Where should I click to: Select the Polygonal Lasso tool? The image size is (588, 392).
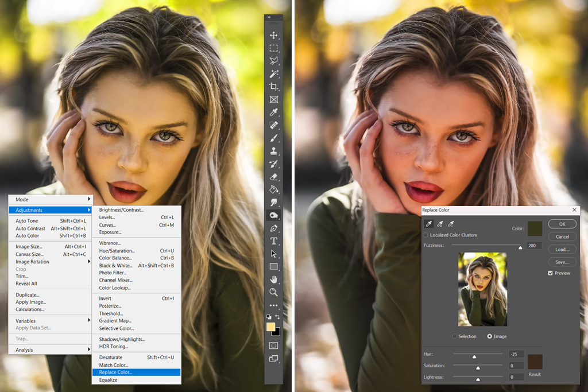point(274,61)
